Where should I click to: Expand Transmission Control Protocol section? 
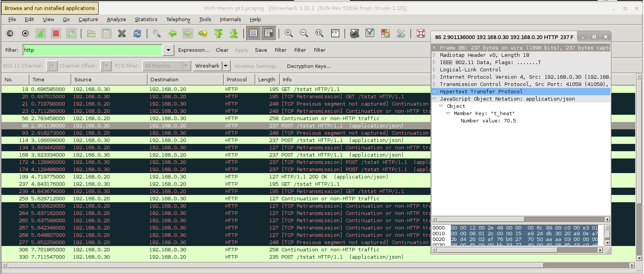[x=434, y=84]
